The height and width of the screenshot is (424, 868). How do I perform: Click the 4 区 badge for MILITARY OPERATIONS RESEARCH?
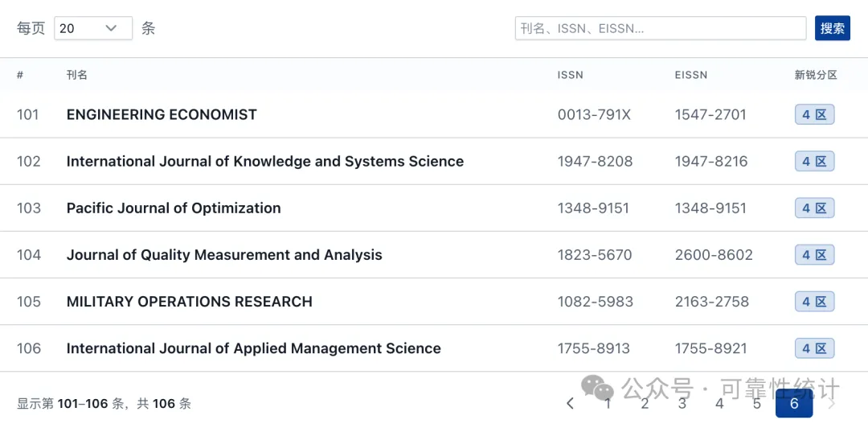[814, 302]
